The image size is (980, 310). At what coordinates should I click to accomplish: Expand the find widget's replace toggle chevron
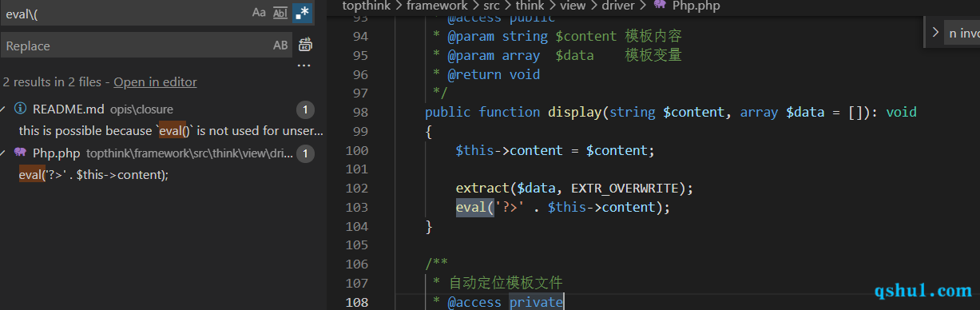(935, 33)
